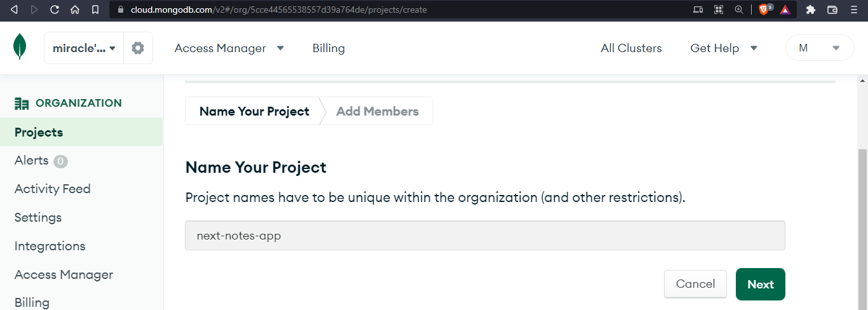Viewport: 868px width, 310px height.
Task: Click the Alerts count badge
Action: click(x=60, y=161)
